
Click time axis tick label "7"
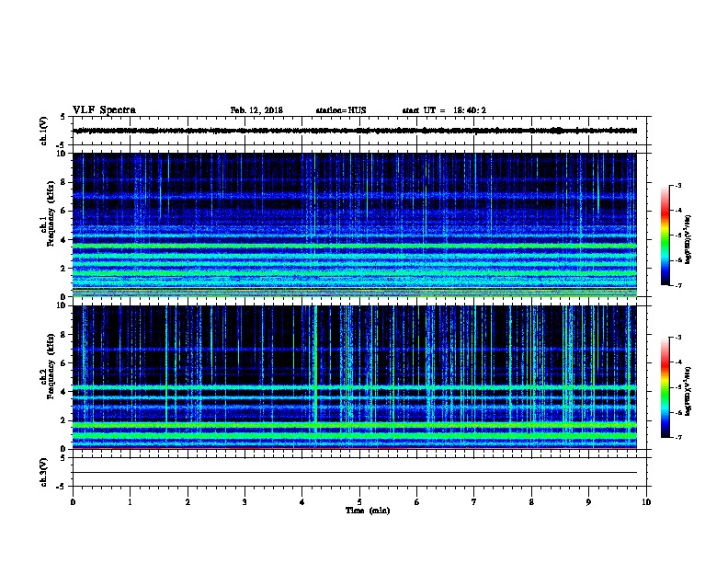pos(474,502)
